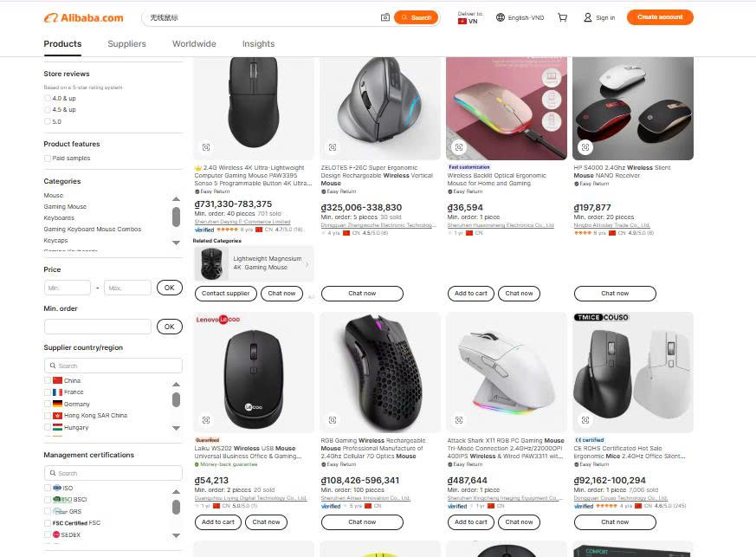Click find-similar icon on Lenovo Lecoo mouse image
This screenshot has height=557, width=756.
pyautogui.click(x=206, y=420)
